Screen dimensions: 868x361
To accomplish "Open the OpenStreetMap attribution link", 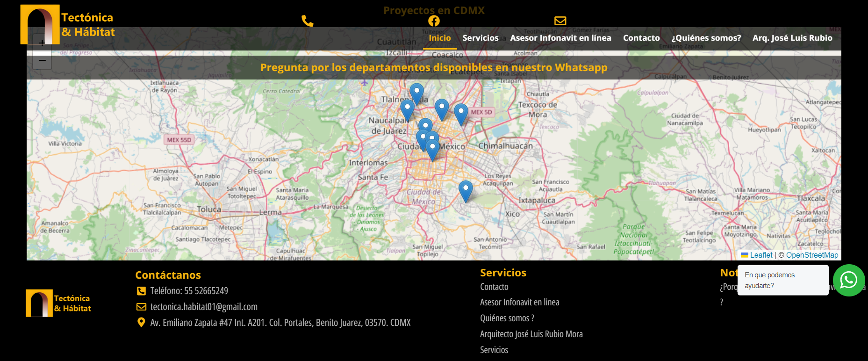I will pyautogui.click(x=812, y=255).
